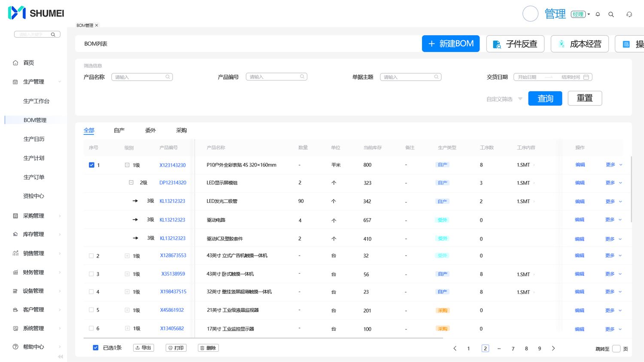Click the search icon in 单据主题 field
This screenshot has width=644, height=362.
[436, 77]
